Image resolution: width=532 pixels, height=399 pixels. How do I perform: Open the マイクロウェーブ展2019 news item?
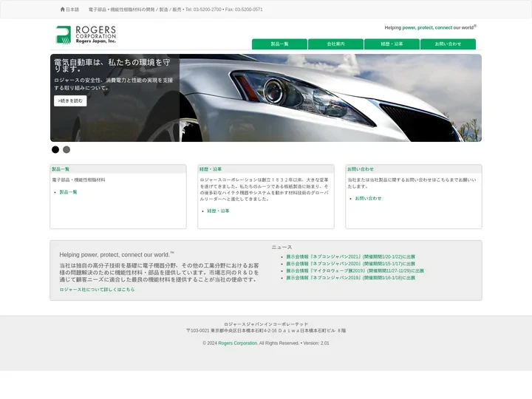click(355, 270)
